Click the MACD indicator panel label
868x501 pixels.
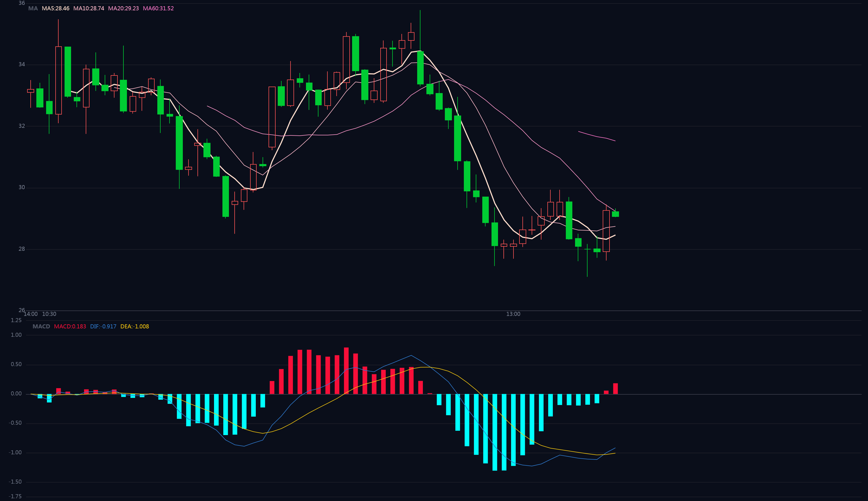click(41, 326)
